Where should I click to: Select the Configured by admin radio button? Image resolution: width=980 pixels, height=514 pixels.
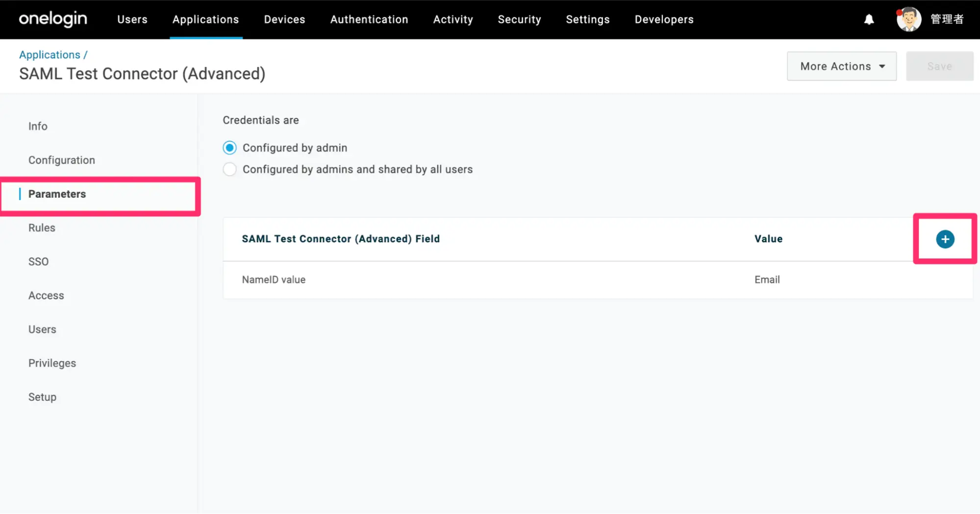(x=229, y=148)
